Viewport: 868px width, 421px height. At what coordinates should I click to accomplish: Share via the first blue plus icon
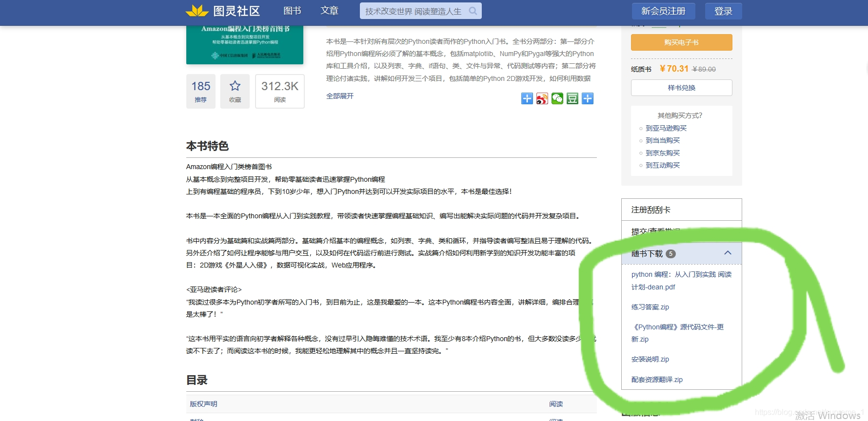(527, 98)
